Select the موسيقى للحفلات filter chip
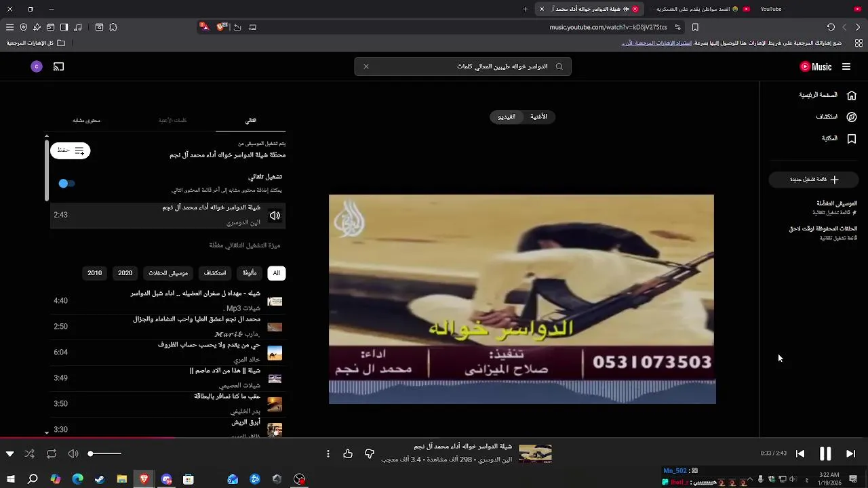Viewport: 868px width, 488px height. point(168,273)
